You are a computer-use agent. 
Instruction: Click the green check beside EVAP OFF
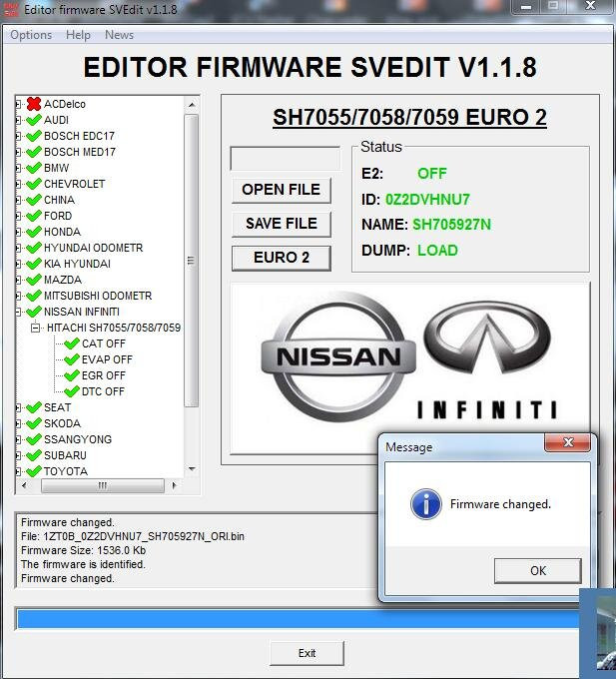[x=72, y=359]
